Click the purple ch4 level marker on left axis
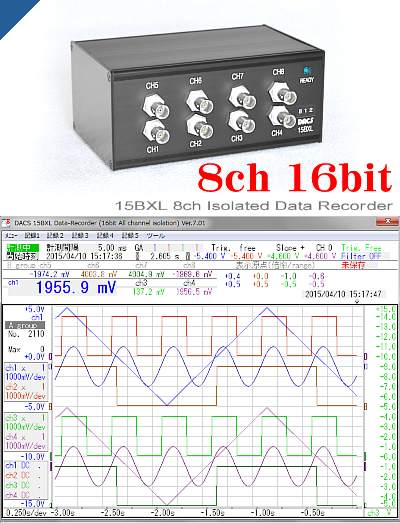Image resolution: width=400 pixels, height=523 pixels. click(x=51, y=466)
